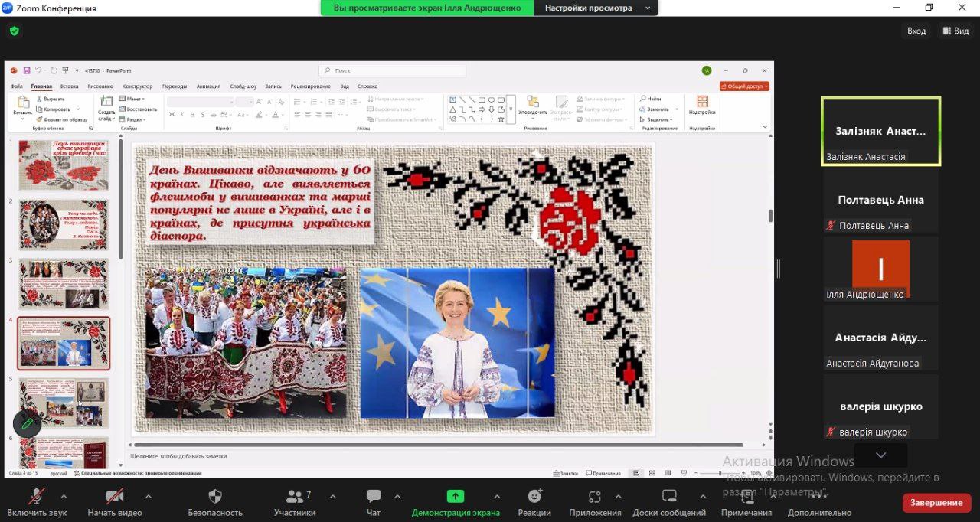Expand the video options arrow beside camera
Viewport: 980px width, 522px height.
[148, 495]
